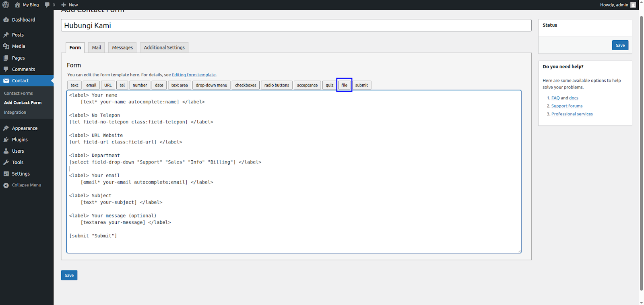
Task: Insert a file tag
Action: coord(344,85)
